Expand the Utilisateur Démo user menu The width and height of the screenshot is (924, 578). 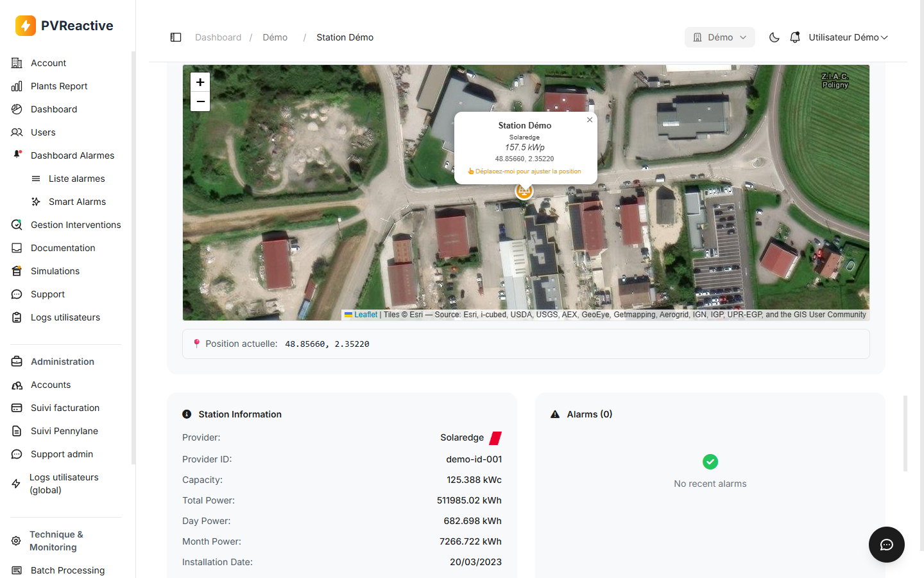(x=848, y=37)
